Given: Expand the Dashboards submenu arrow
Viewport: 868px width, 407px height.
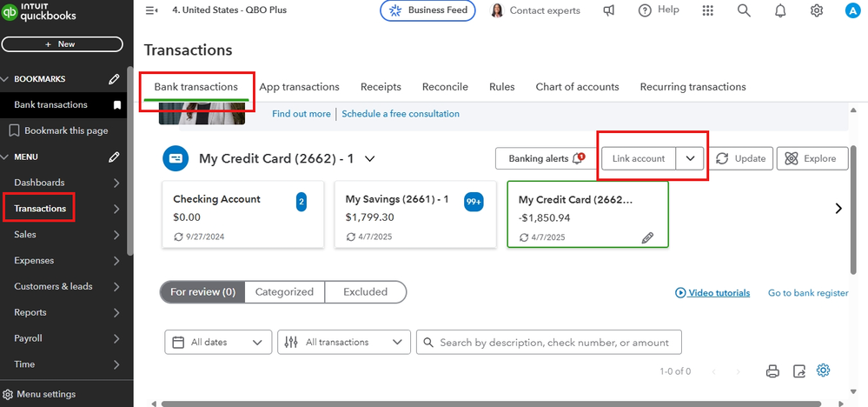Looking at the screenshot, I should 116,183.
